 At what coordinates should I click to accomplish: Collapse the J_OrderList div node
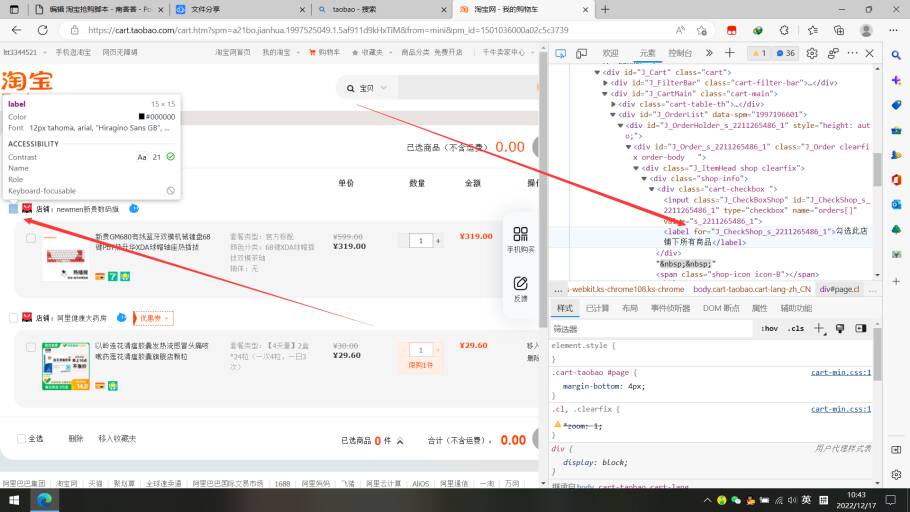(x=613, y=115)
